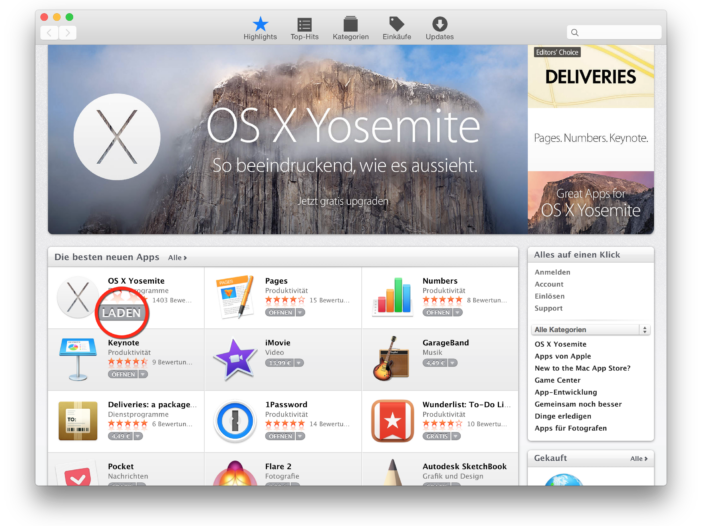Click the GarageBand price button
702x526 pixels.
(x=435, y=363)
